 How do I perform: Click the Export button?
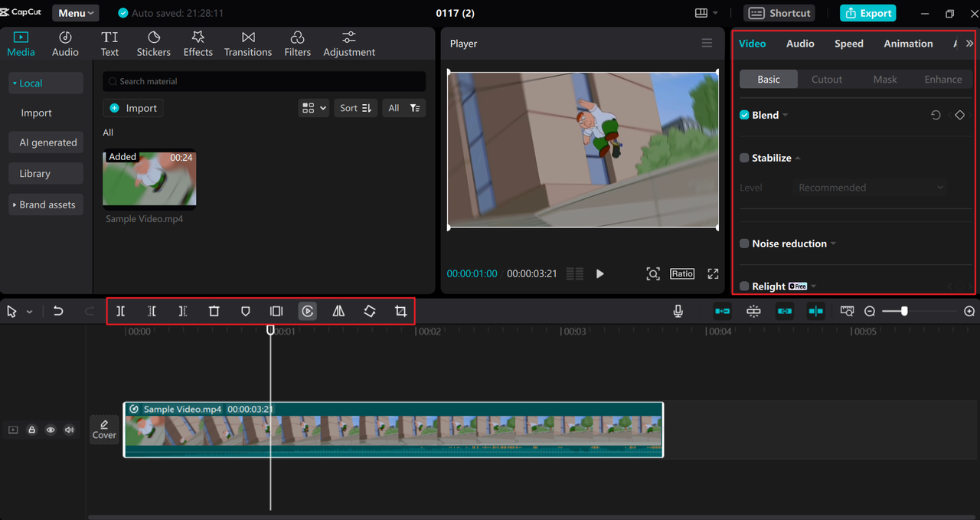coord(868,13)
